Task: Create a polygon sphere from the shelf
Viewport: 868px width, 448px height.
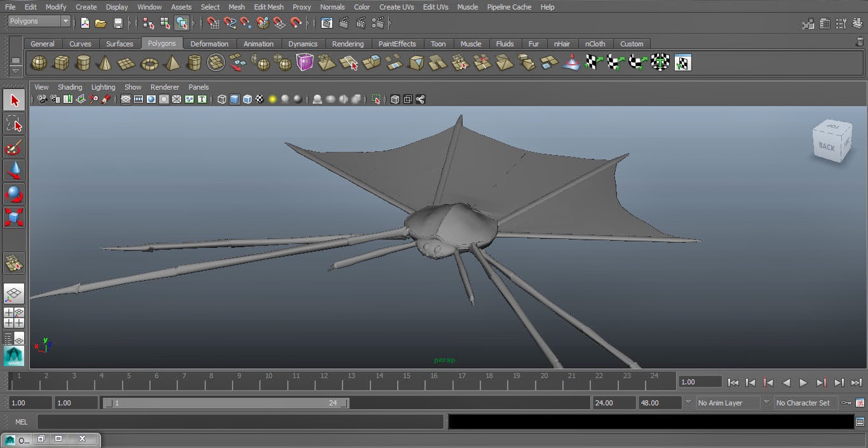Action: coord(39,63)
